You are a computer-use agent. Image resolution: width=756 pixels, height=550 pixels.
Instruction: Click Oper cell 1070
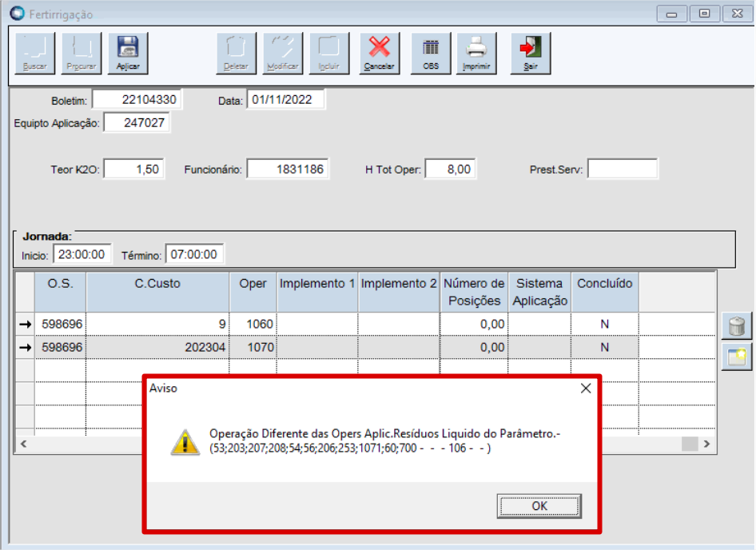tap(253, 348)
